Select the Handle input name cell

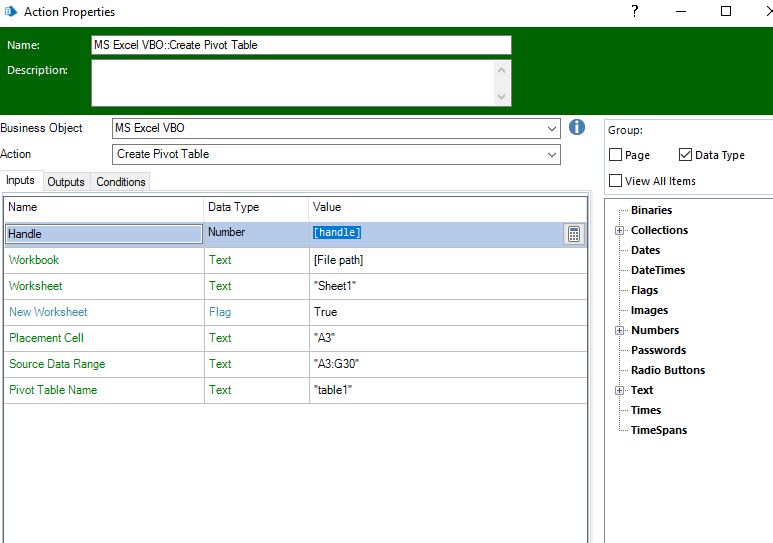point(104,234)
